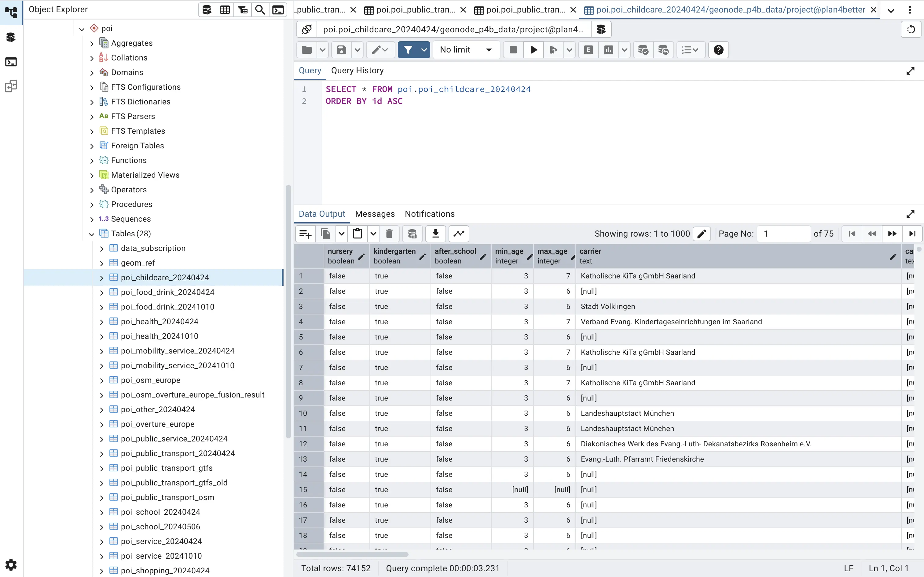Go to the next results page
The image size is (924, 577).
pos(892,234)
